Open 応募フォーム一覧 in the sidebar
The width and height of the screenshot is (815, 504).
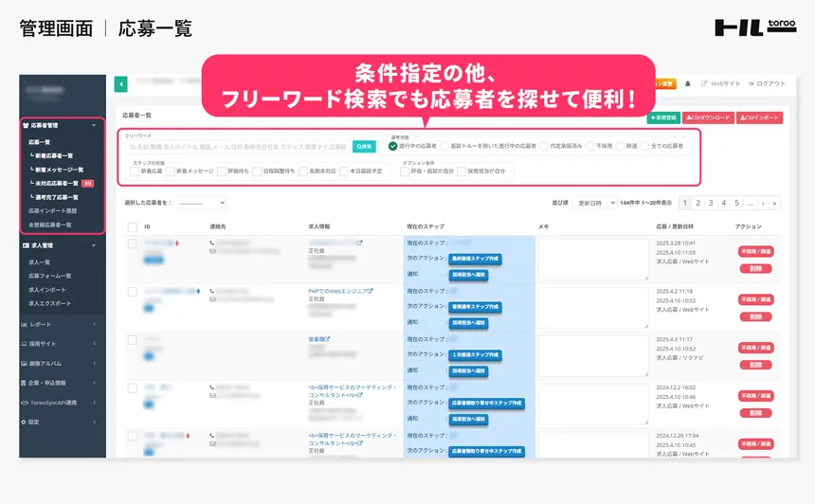50,276
